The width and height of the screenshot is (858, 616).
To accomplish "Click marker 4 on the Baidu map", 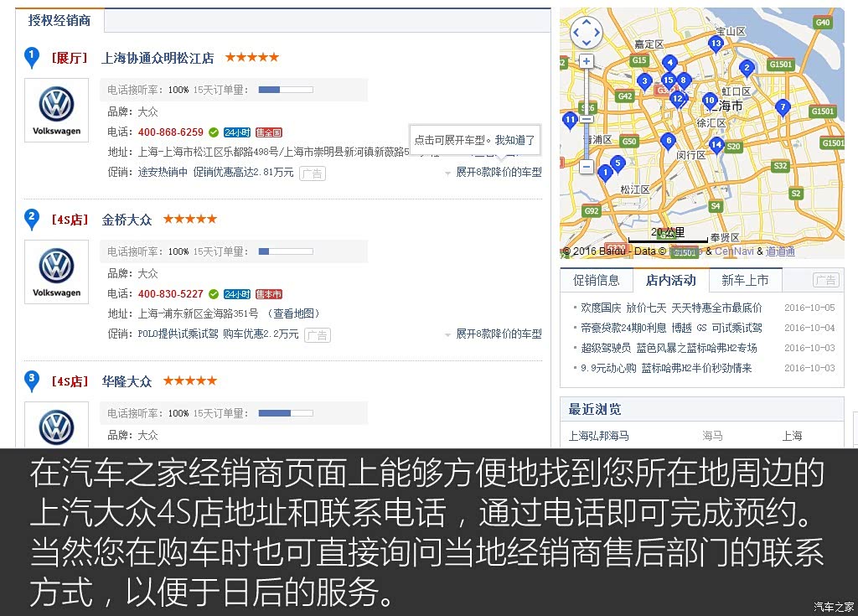I will (669, 63).
